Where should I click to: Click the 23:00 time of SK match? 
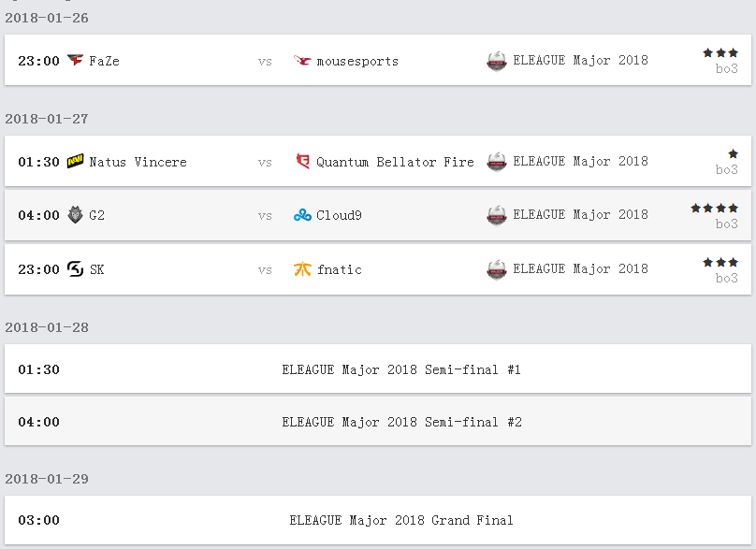(38, 269)
